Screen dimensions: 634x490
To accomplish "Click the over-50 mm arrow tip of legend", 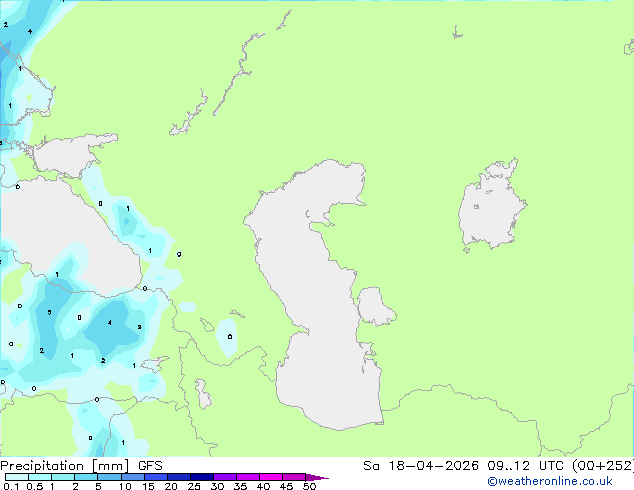I will pos(317,477).
